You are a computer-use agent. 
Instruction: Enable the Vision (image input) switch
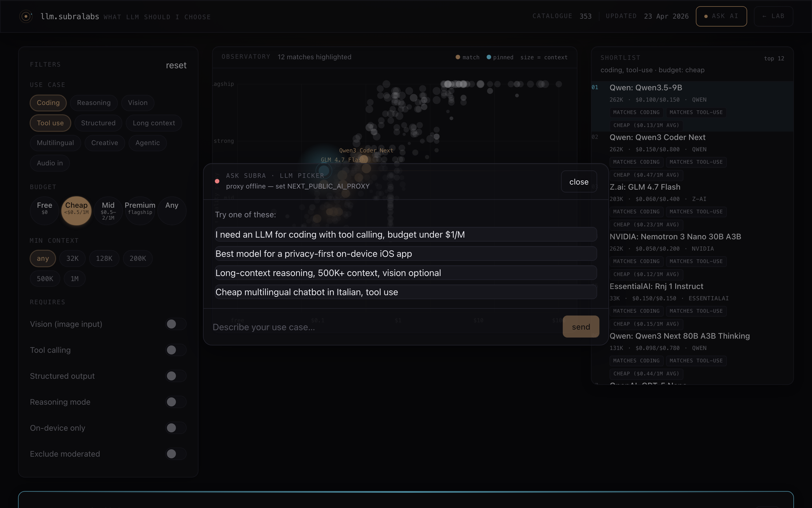pos(176,324)
